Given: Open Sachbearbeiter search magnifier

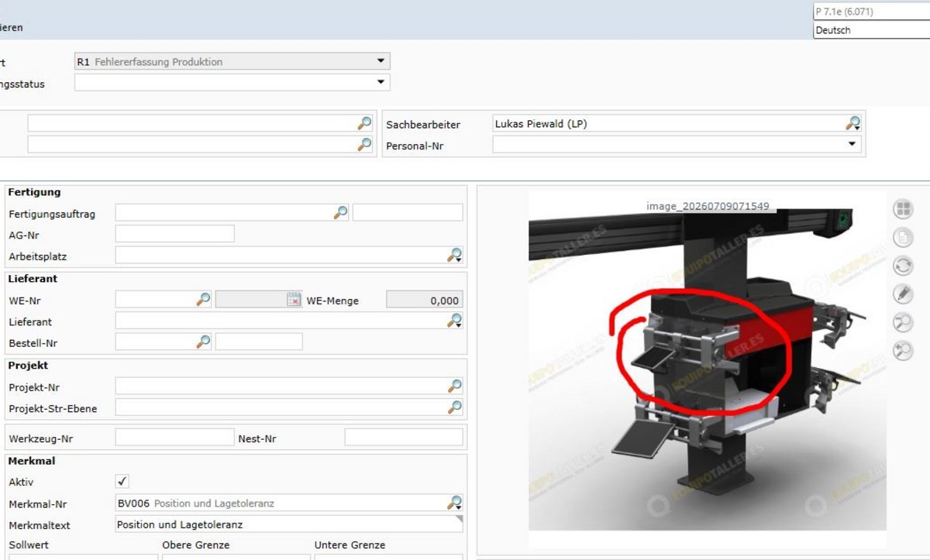Looking at the screenshot, I should click(852, 123).
